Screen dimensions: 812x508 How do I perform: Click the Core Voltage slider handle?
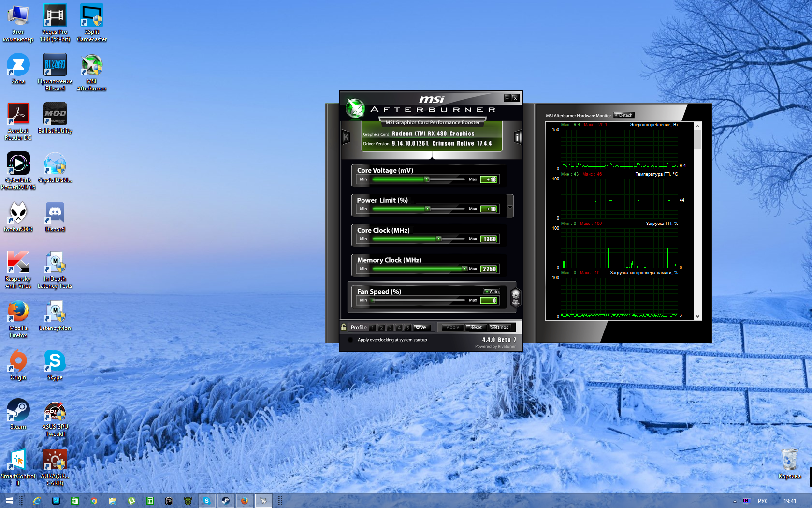click(426, 179)
